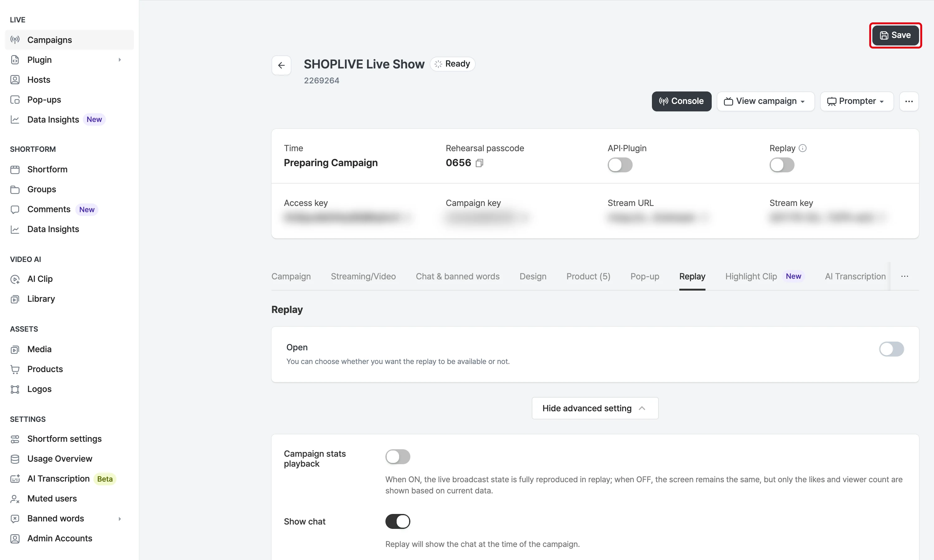Open the Prompter dropdown
Viewport: 934px width, 560px height.
coord(856,101)
